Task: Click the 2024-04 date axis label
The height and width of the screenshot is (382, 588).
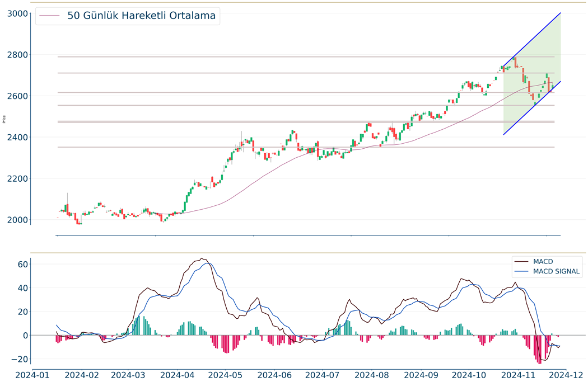Action: click(176, 375)
